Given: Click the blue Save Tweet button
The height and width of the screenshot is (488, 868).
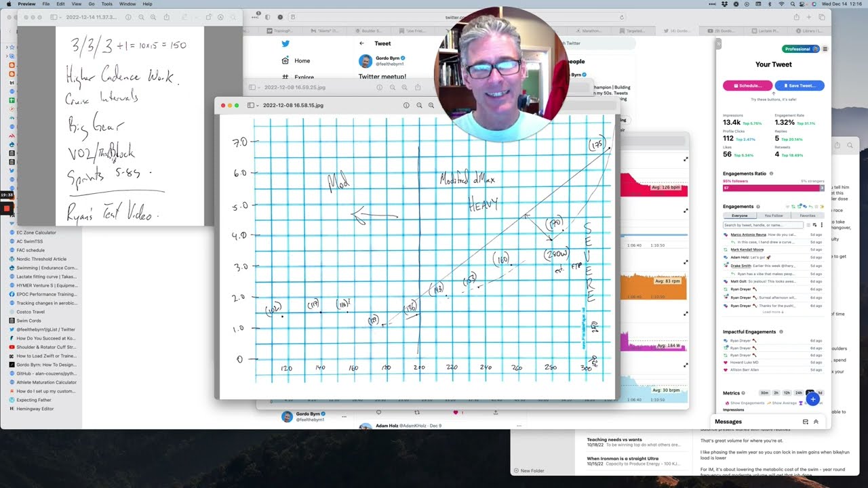Looking at the screenshot, I should [800, 85].
